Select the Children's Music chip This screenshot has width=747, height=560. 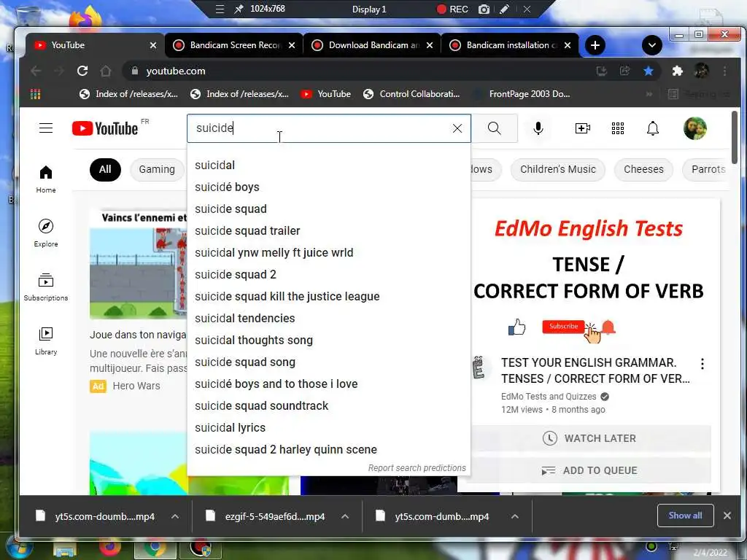558,169
